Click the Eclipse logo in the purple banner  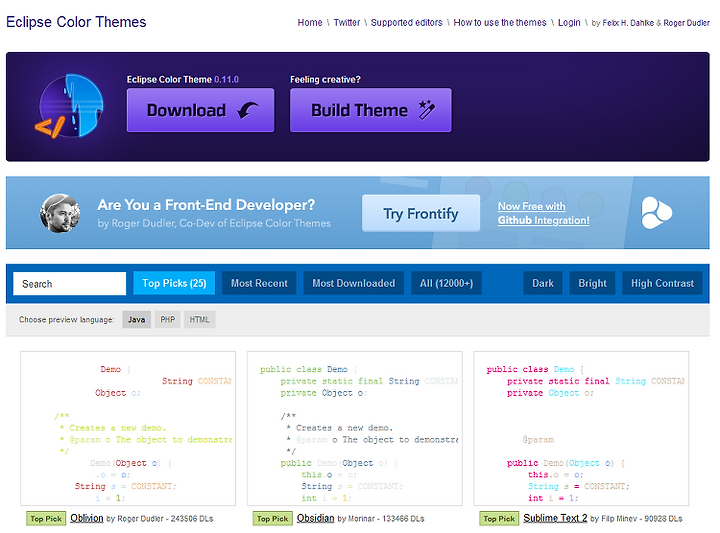(x=69, y=106)
